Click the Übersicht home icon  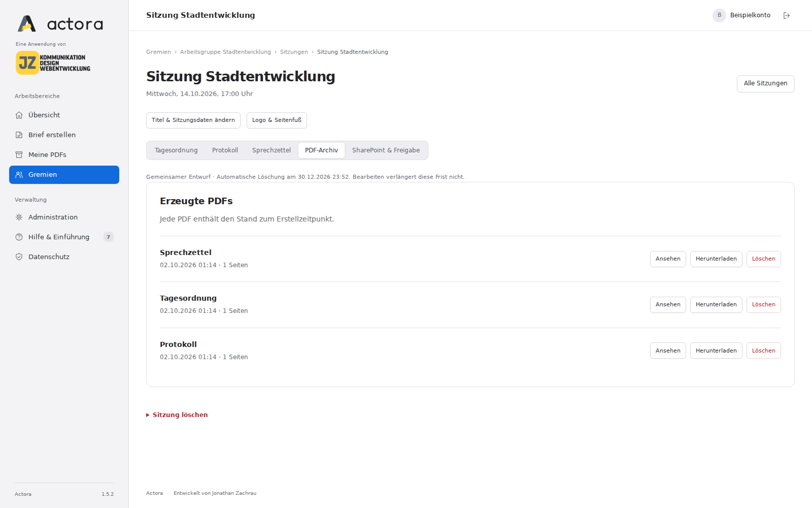tap(19, 115)
